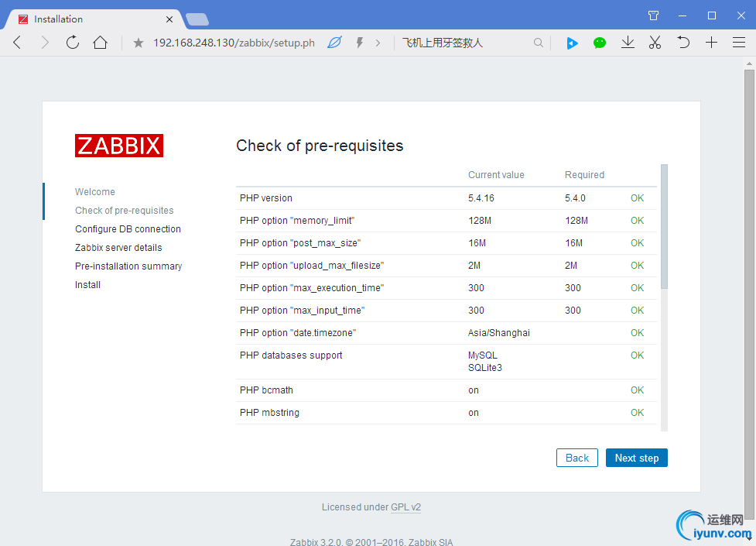Image resolution: width=756 pixels, height=546 pixels.
Task: Click the scissors screenshot icon
Action: coord(655,43)
